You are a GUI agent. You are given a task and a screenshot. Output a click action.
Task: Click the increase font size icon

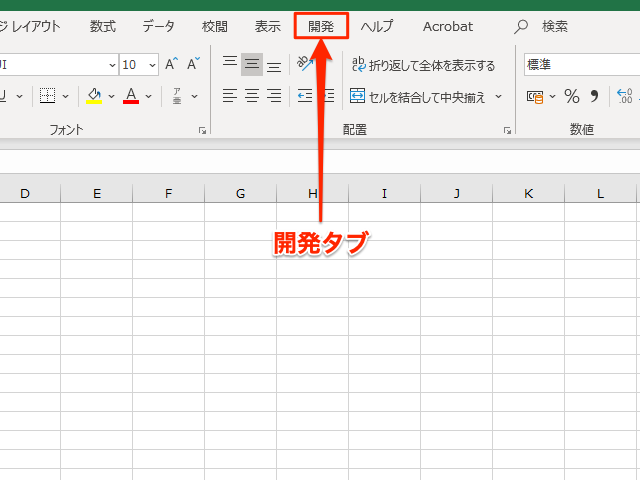coord(171,65)
